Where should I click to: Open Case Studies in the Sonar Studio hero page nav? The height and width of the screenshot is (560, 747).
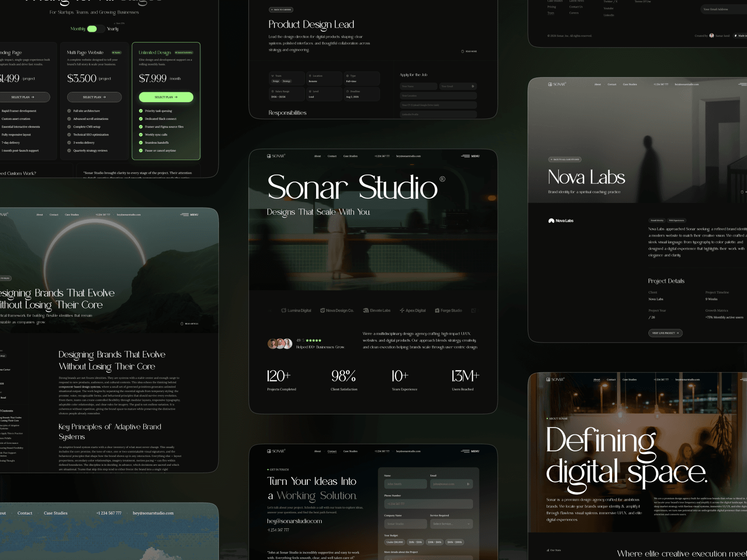click(351, 156)
